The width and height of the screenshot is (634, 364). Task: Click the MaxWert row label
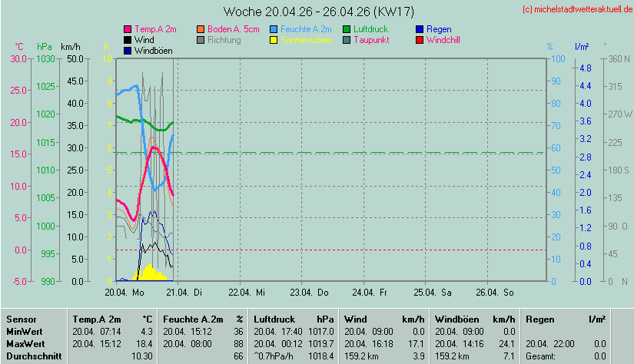pyautogui.click(x=25, y=343)
